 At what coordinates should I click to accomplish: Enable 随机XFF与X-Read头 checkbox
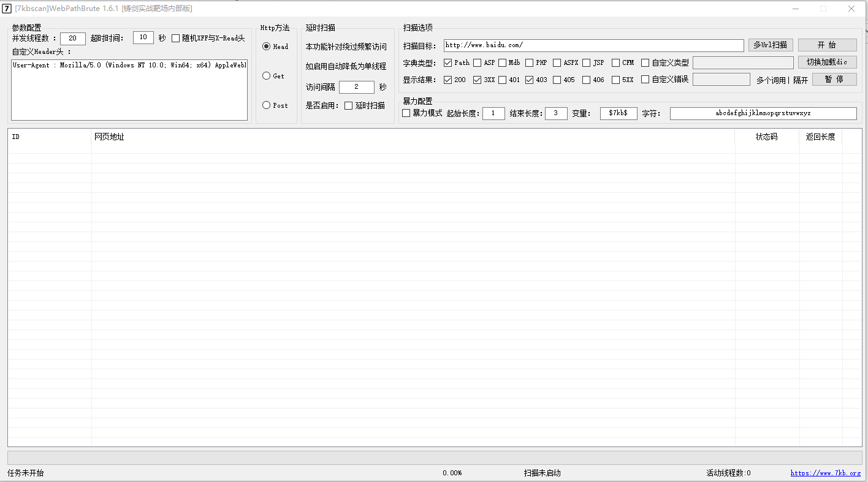(176, 38)
